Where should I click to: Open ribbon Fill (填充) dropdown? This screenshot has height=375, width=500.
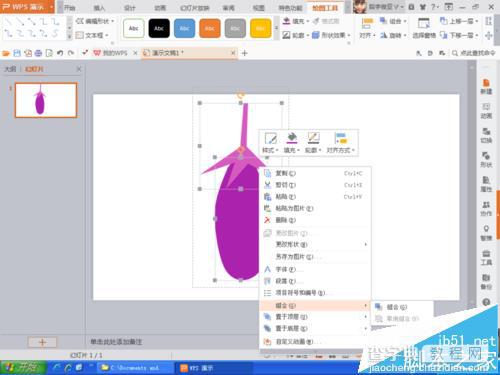pyautogui.click(x=296, y=21)
